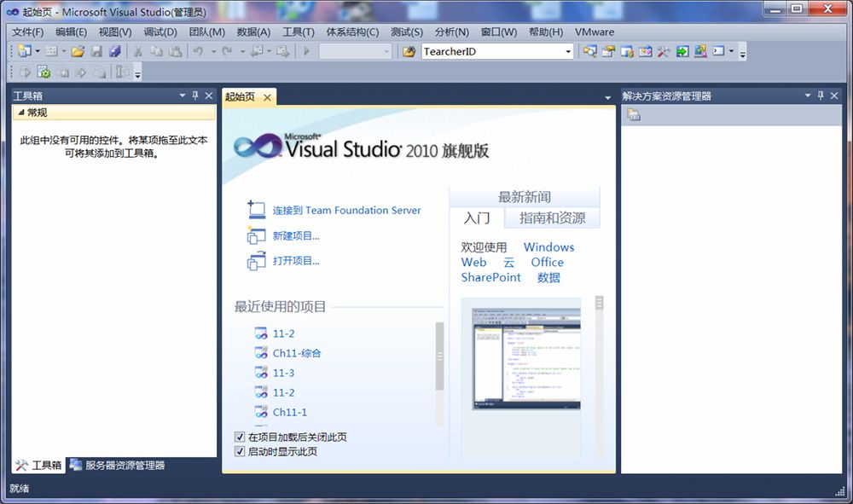Collapse the 常规 group in toolbox
The width and height of the screenshot is (853, 504).
[21, 113]
